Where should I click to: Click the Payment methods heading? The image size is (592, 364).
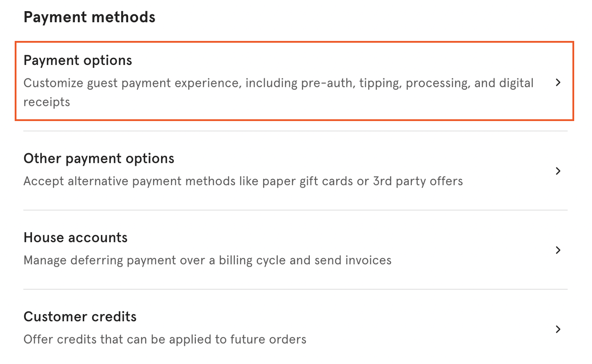89,17
